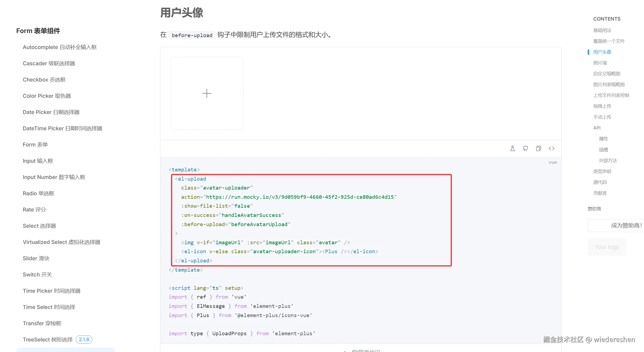
Task: Click the Your logo sponsor placeholder
Action: pos(607,247)
